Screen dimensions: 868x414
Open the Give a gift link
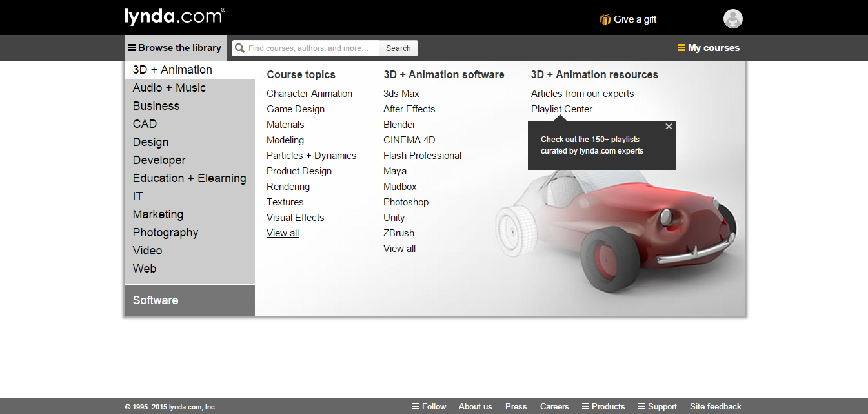point(635,19)
